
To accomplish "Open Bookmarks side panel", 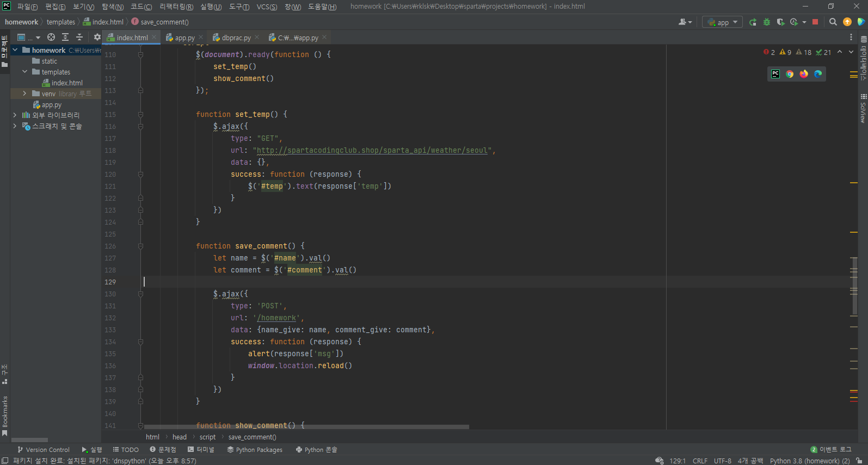I will 4,416.
